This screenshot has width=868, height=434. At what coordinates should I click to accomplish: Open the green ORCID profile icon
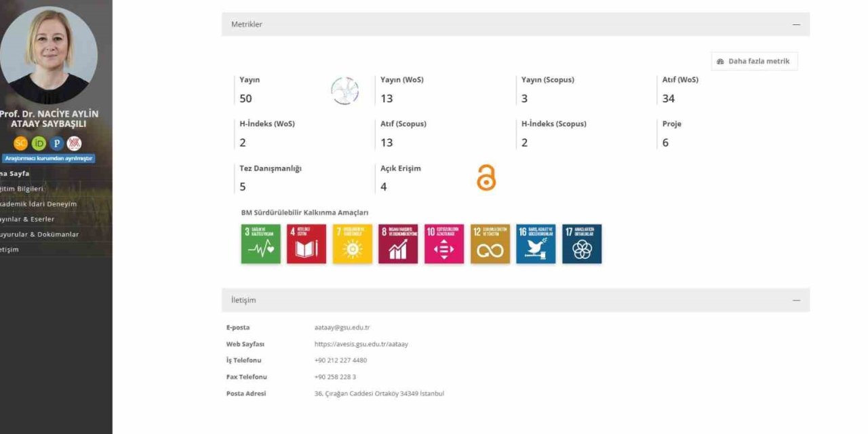pos(39,143)
